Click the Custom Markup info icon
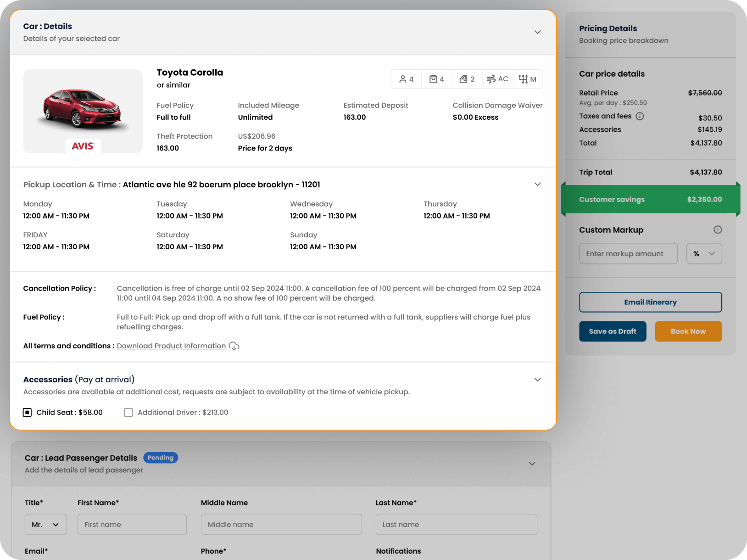747x560 pixels. tap(718, 230)
